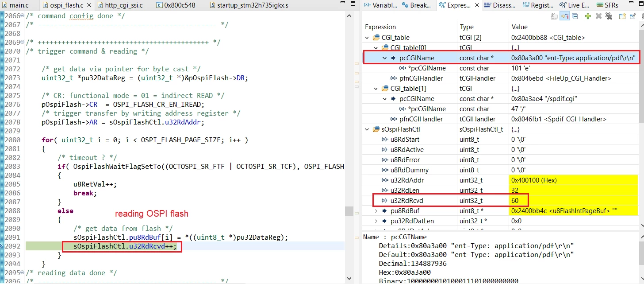Select the yellow-highlighted u32RdAddr value cell
644x284 pixels.
point(573,180)
